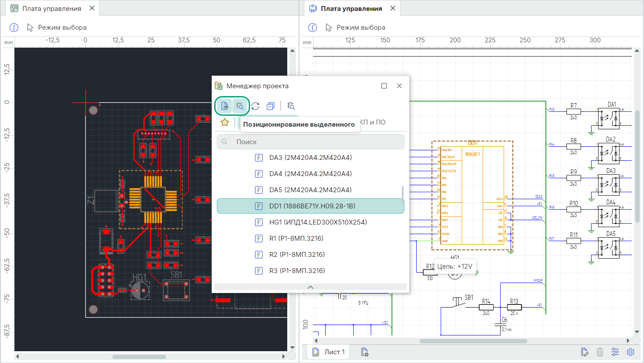Open favorites star in project manager
This screenshot has width=644, height=363.
point(225,122)
